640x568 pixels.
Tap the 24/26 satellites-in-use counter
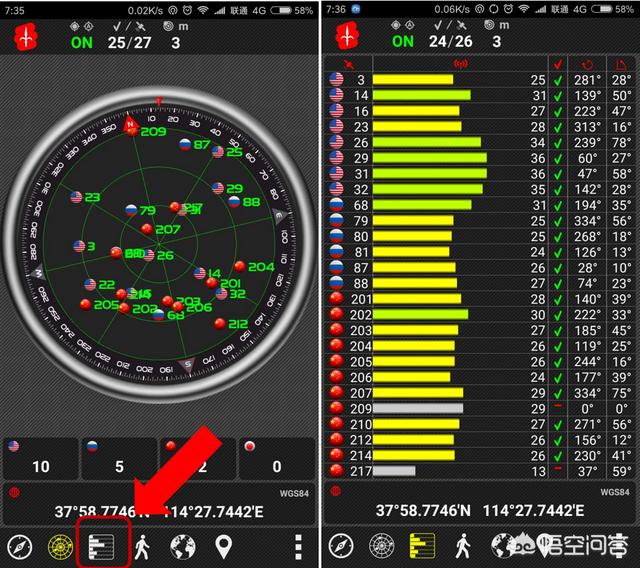(x=450, y=41)
